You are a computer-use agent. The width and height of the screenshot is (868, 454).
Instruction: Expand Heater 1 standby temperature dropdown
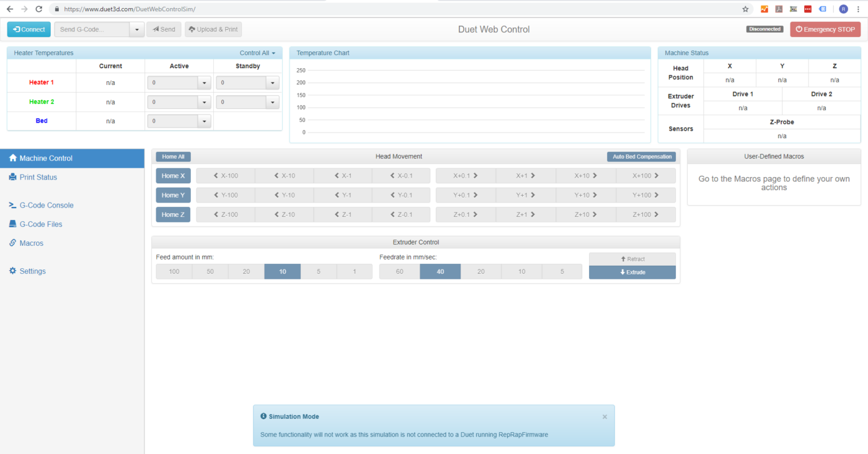click(272, 83)
